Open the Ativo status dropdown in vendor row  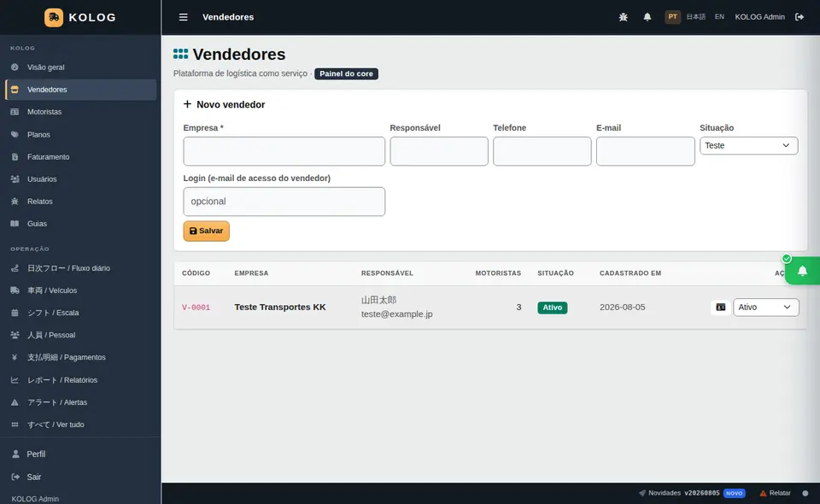[x=765, y=308]
